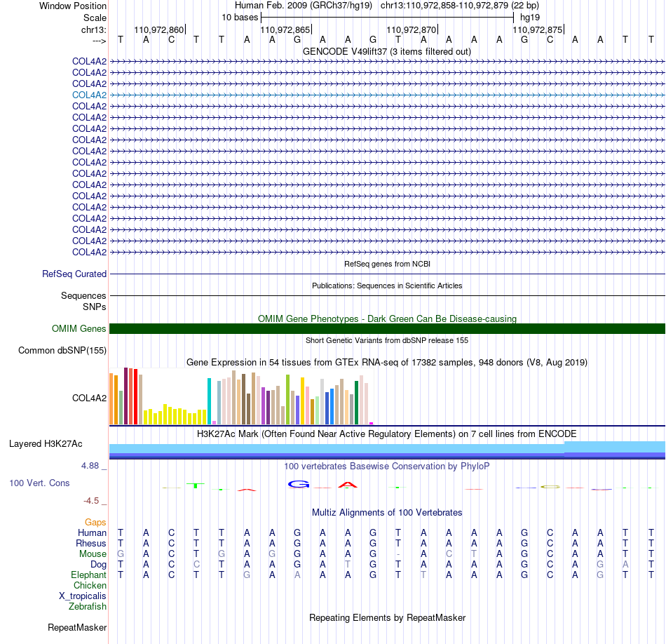Click the Gaps label in Multiz alignment
666x644 pixels.
click(95, 522)
